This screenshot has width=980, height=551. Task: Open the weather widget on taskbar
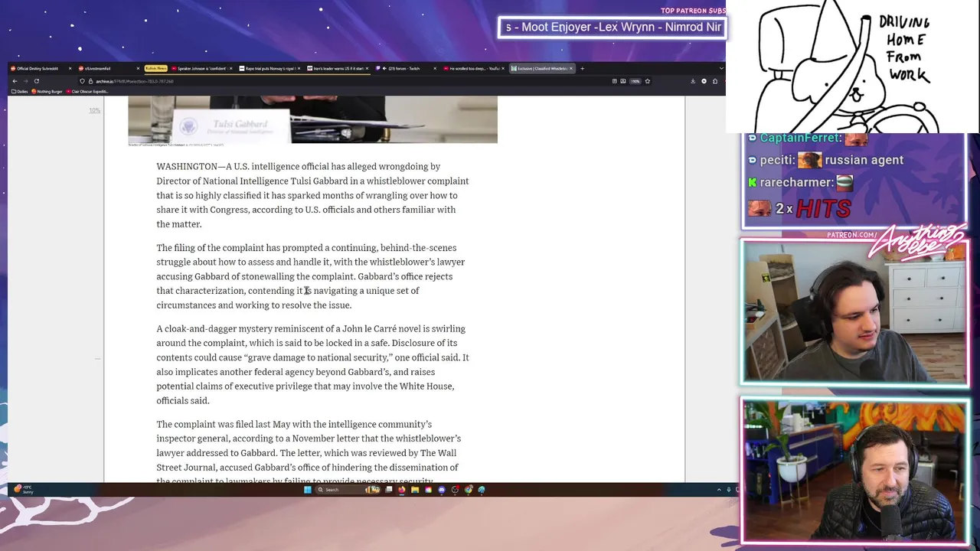[23, 490]
